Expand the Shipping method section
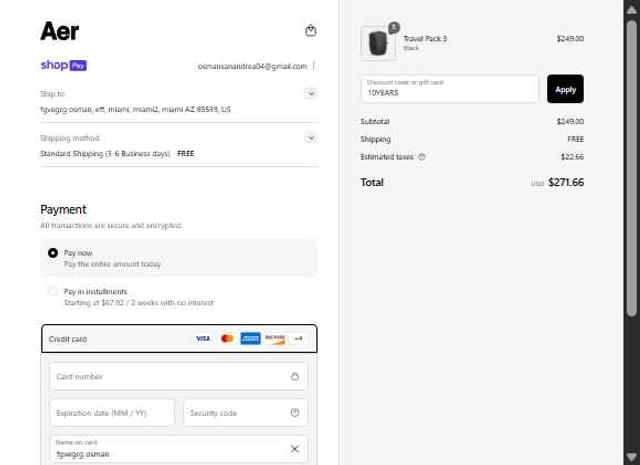Viewport: 640px width, 465px height. pyautogui.click(x=311, y=138)
